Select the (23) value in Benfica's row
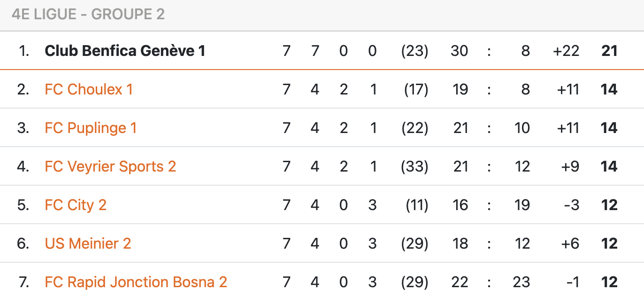644x298 pixels. pyautogui.click(x=415, y=51)
